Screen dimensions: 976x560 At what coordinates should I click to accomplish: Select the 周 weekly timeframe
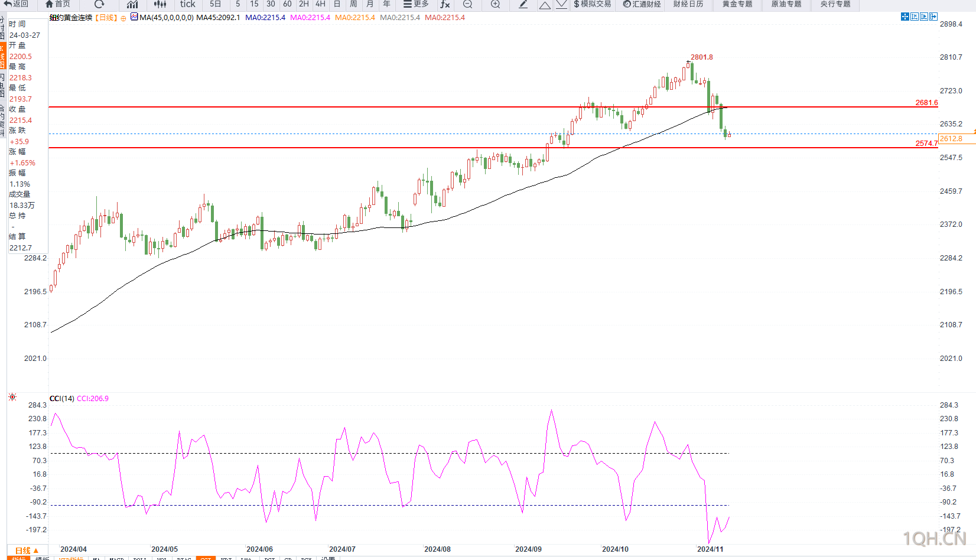click(x=353, y=4)
